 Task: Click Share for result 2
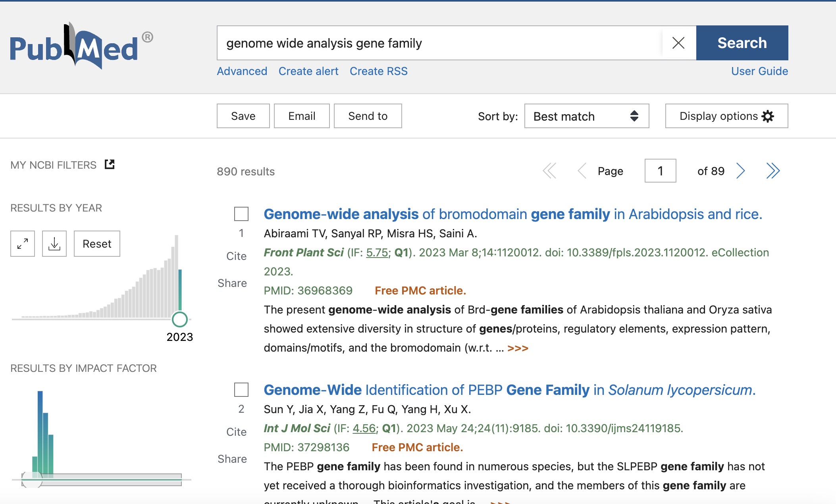[232, 459]
